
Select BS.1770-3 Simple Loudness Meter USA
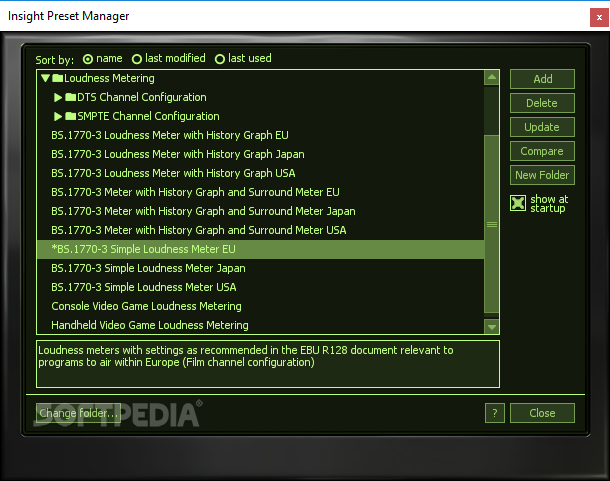click(x=260, y=287)
